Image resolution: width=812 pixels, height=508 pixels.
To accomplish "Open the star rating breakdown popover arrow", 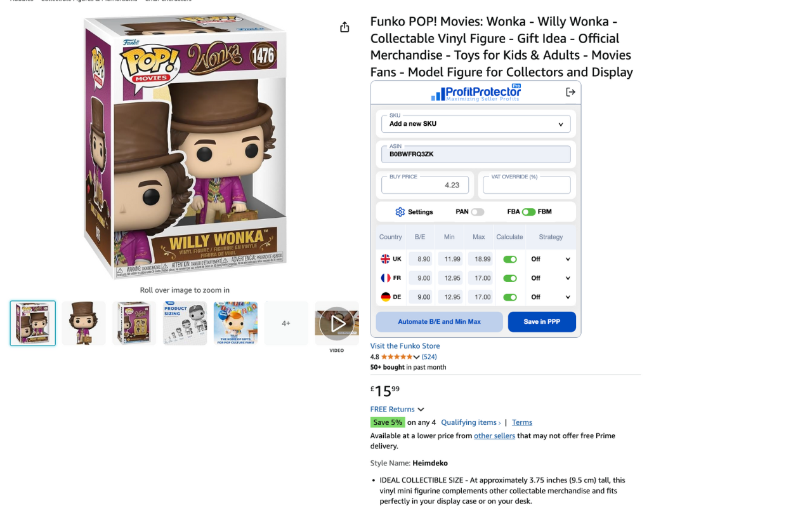I will (x=416, y=357).
